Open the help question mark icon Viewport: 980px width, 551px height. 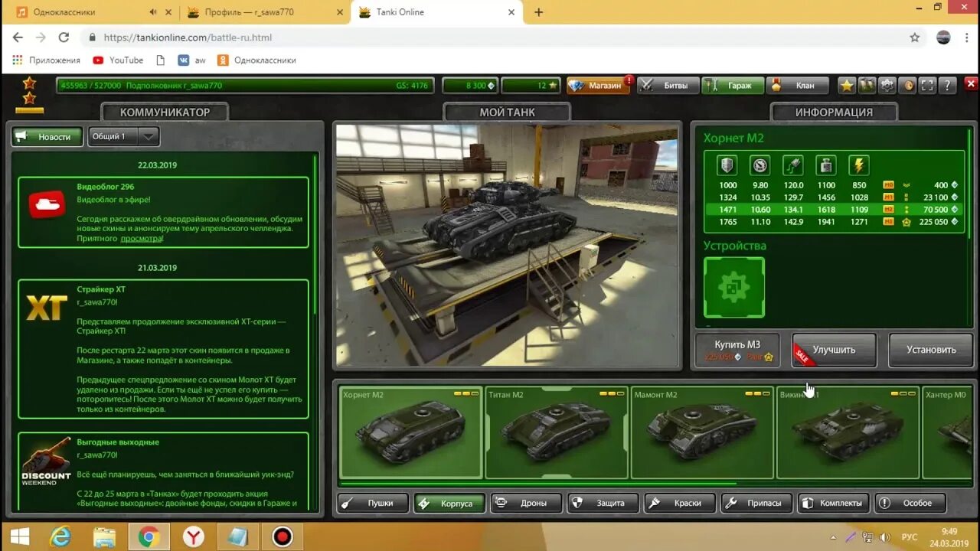click(947, 85)
